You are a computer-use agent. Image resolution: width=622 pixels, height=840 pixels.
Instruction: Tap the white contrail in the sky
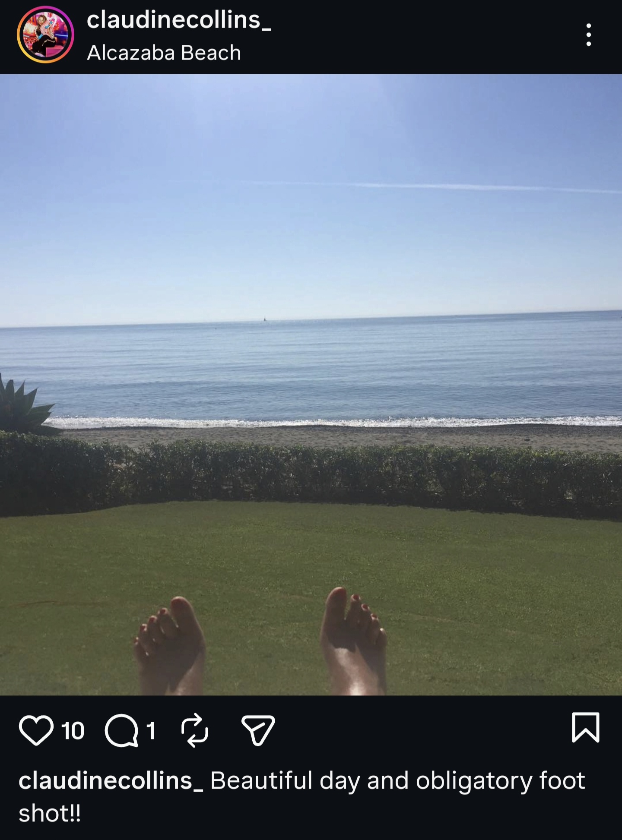pos(432,186)
